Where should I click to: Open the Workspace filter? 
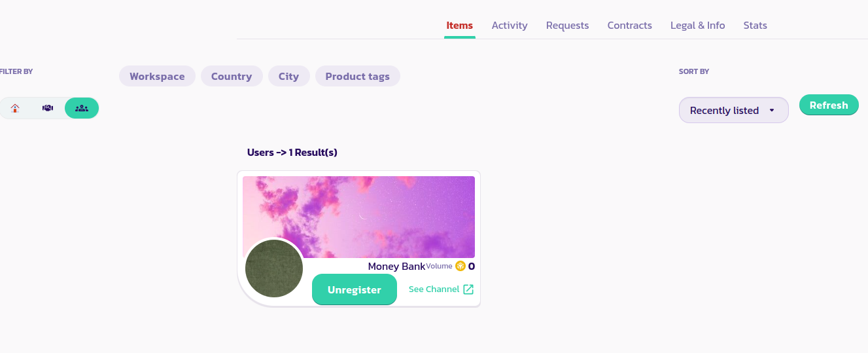(x=157, y=76)
